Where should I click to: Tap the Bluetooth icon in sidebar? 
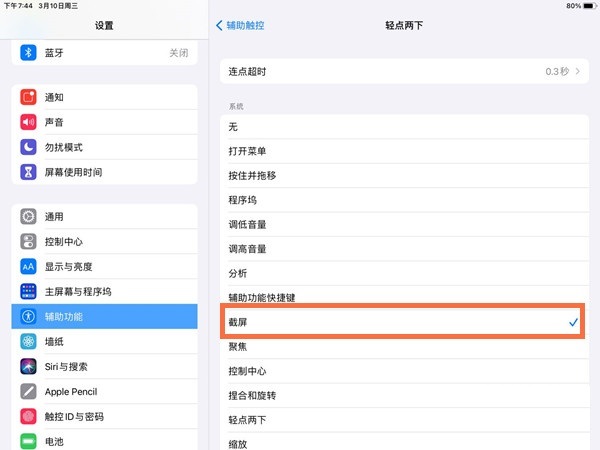28,52
